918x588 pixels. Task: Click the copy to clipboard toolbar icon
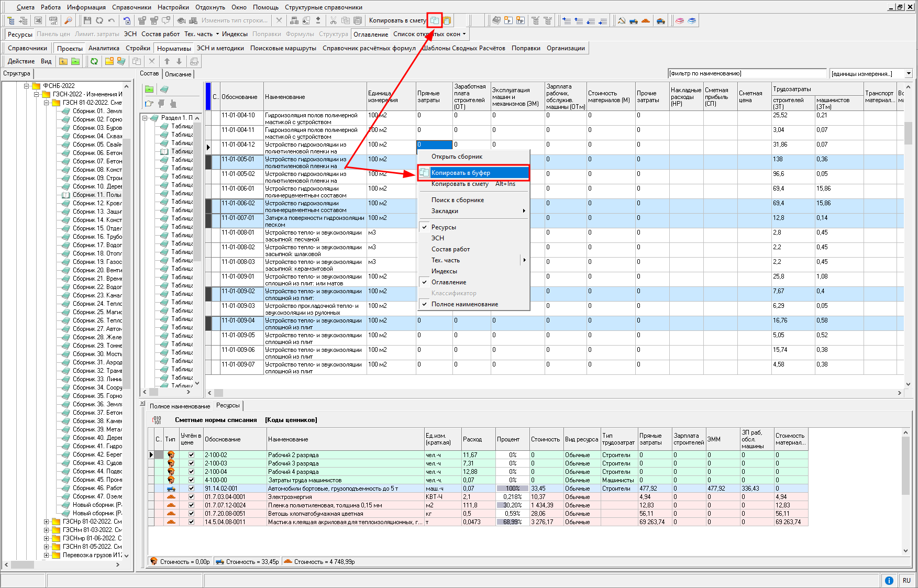[x=435, y=21]
